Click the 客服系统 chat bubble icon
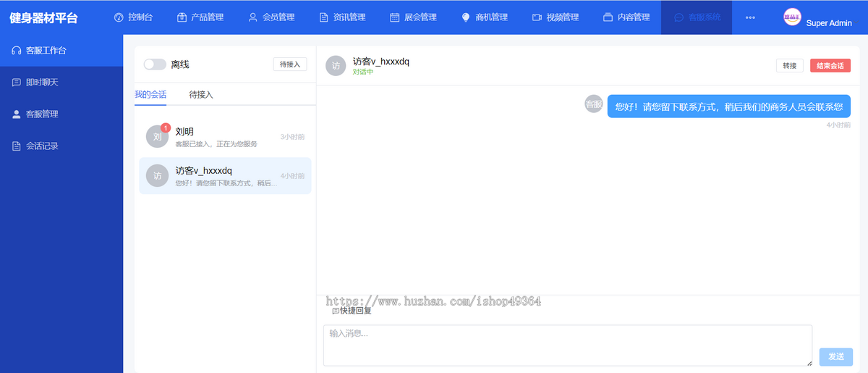This screenshot has height=373, width=868. [678, 17]
